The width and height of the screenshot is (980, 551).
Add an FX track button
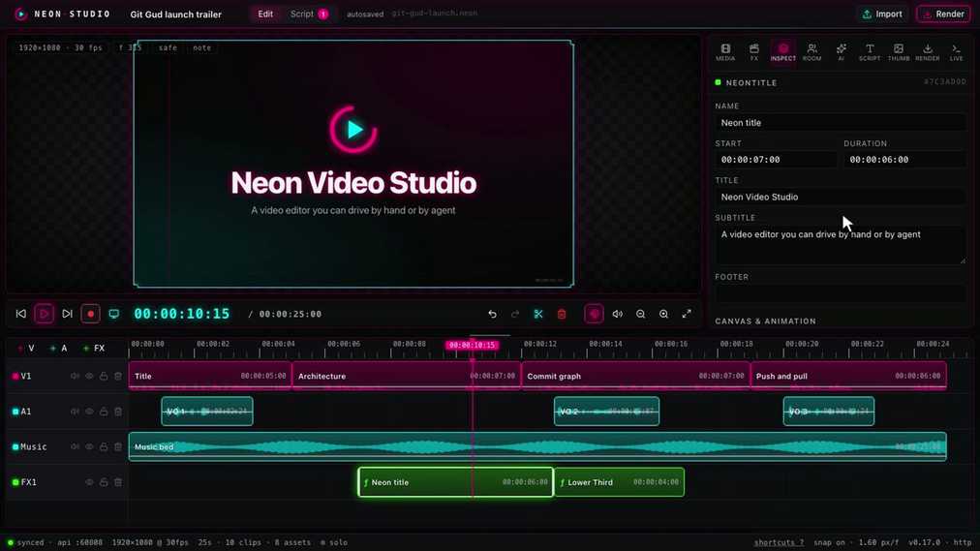[x=94, y=348]
